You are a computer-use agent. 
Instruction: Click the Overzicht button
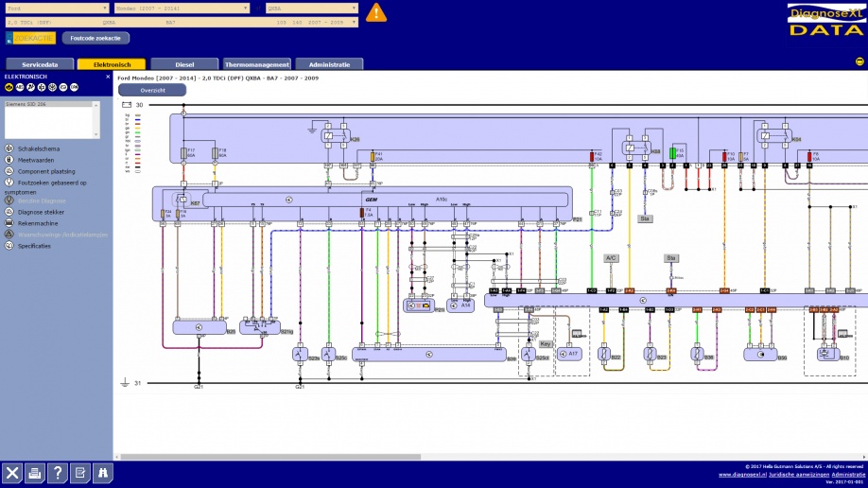coord(152,90)
